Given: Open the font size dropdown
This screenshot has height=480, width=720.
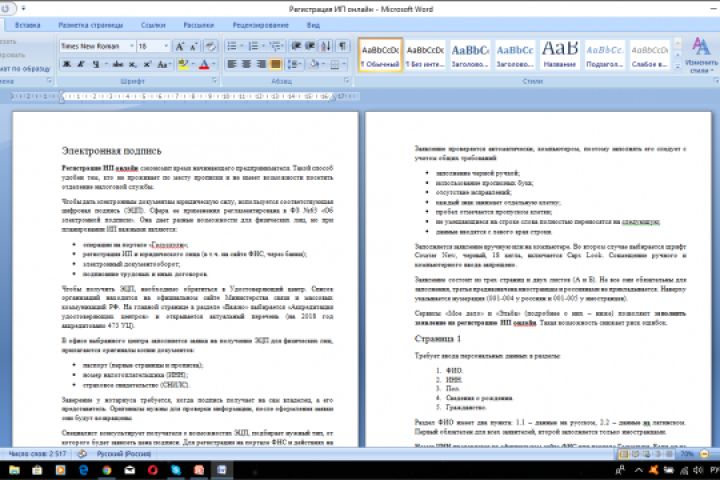Looking at the screenshot, I should (x=166, y=46).
